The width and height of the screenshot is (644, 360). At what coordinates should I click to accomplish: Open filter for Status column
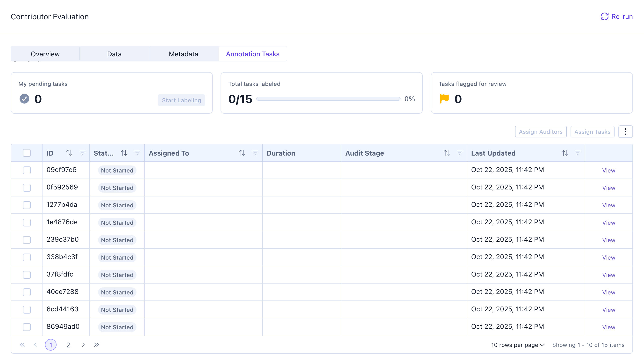pyautogui.click(x=137, y=153)
